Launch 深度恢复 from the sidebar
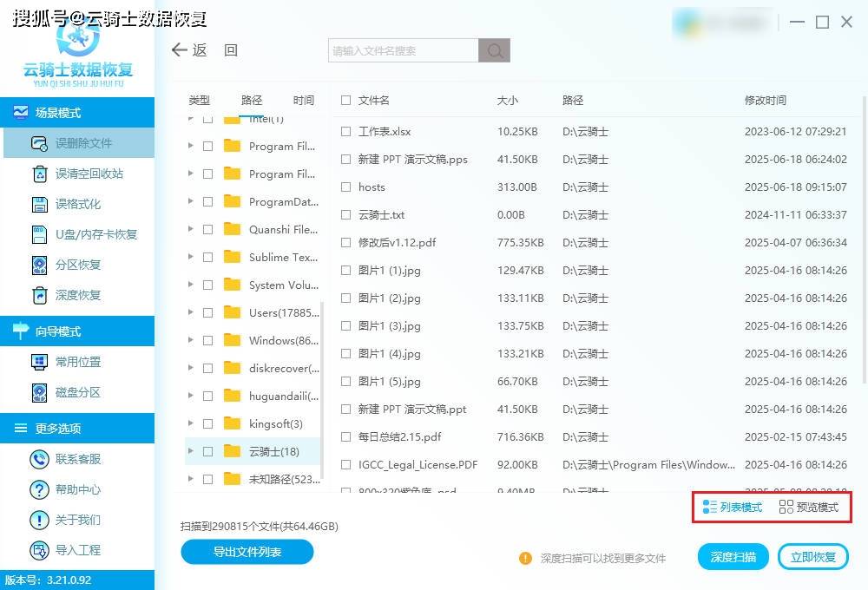Screen dimensions: 868x590 point(39,295)
